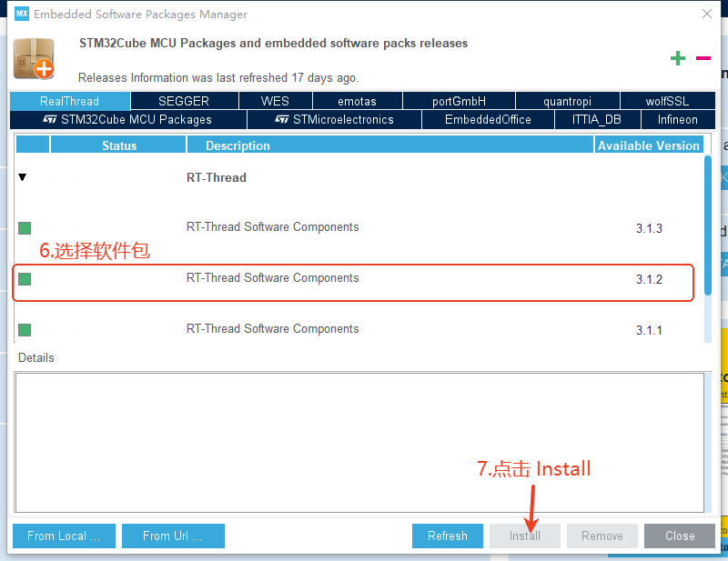
Task: Click the Remove button
Action: 602,536
